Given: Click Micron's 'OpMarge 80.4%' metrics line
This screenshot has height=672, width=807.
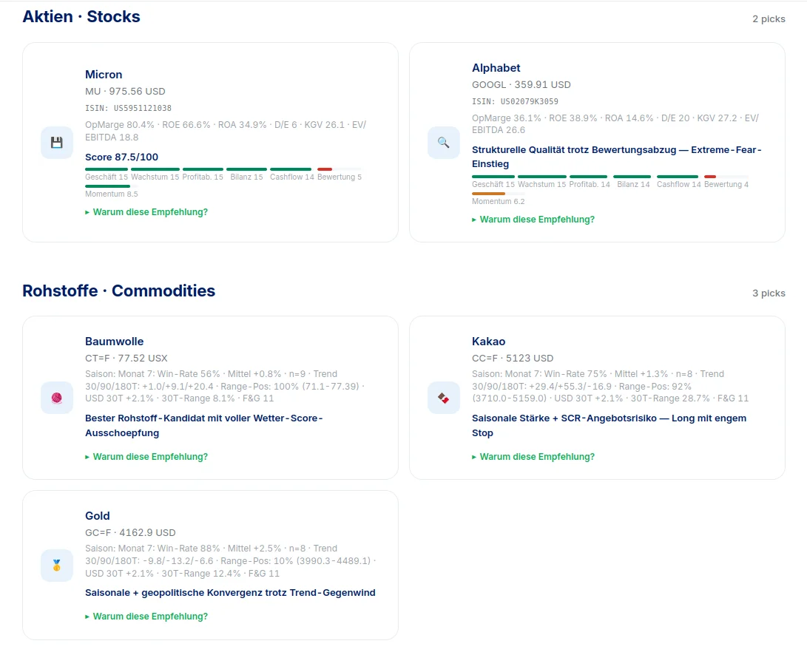Looking at the screenshot, I should (226, 131).
